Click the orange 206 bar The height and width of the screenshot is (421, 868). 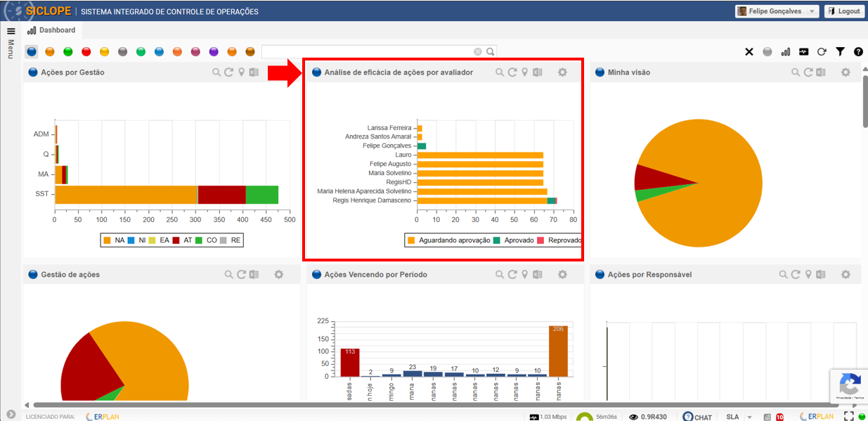[558, 351]
